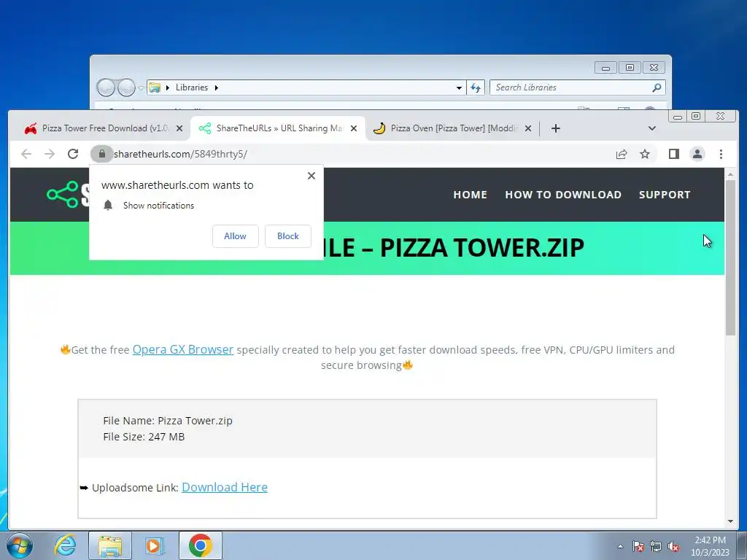Image resolution: width=747 pixels, height=560 pixels.
Task: Bookmark this tab with the star icon
Action: pos(645,154)
